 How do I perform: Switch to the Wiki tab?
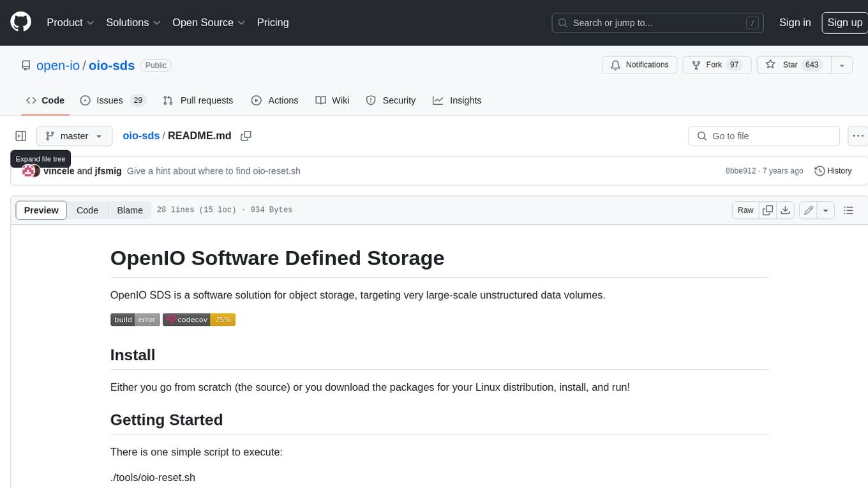coord(333,100)
